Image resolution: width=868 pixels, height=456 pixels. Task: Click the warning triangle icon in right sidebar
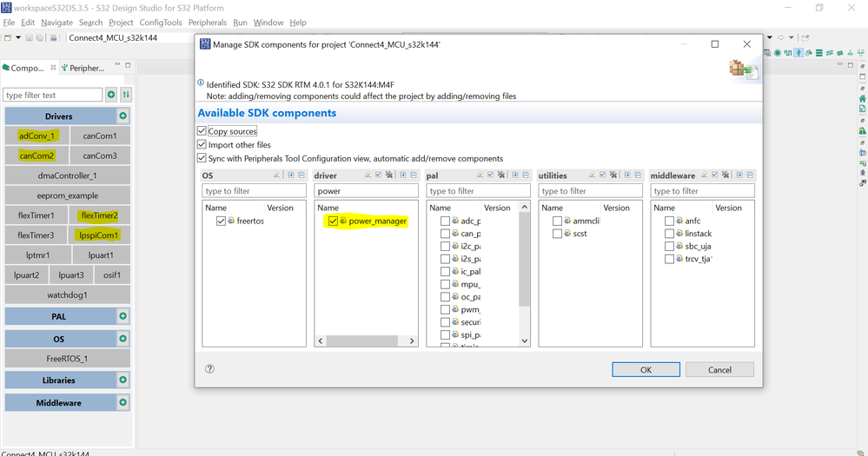click(863, 131)
